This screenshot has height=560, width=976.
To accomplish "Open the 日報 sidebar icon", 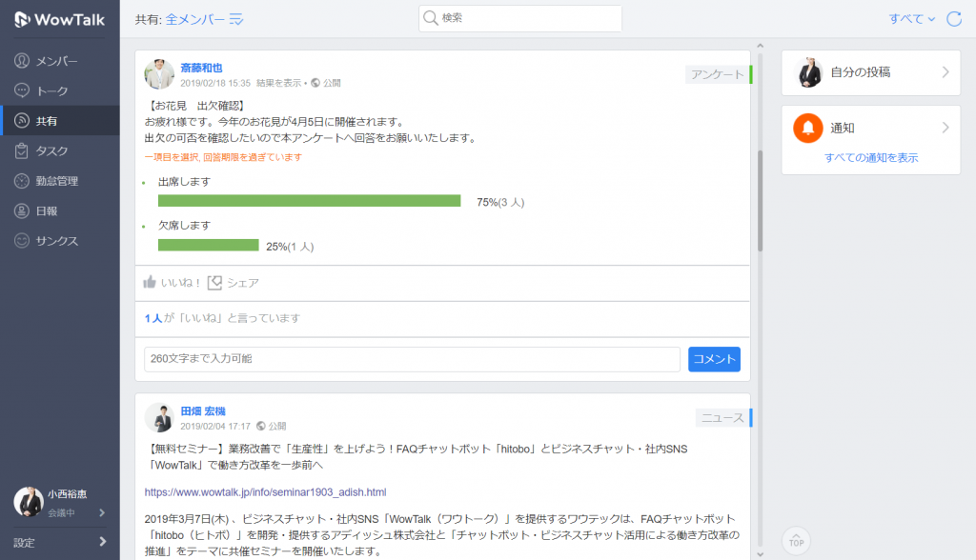I will (x=22, y=210).
